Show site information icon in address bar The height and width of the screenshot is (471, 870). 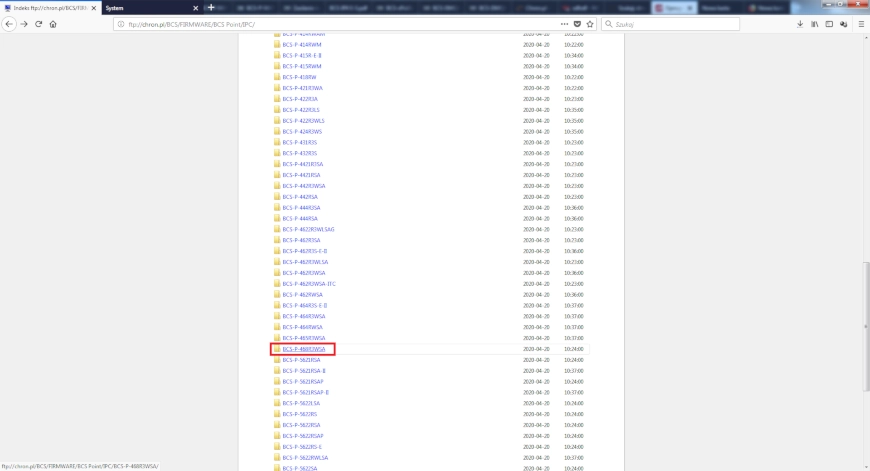click(x=121, y=24)
